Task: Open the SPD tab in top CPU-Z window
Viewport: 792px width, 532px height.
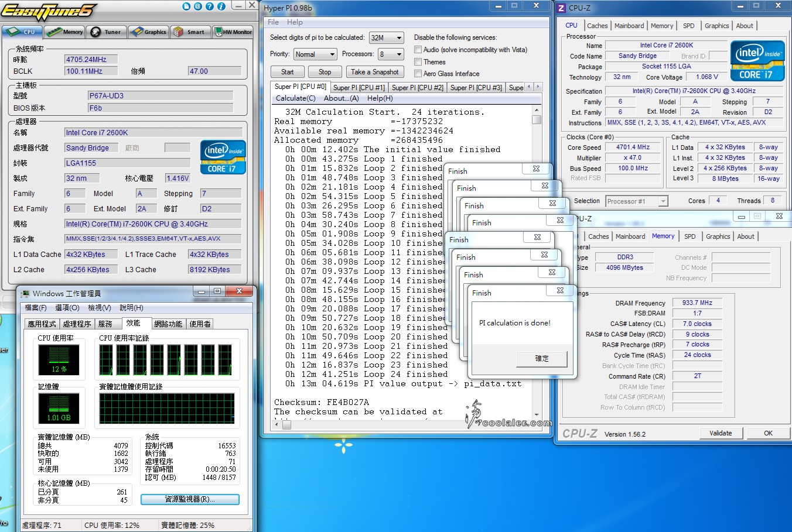Action: tap(689, 26)
